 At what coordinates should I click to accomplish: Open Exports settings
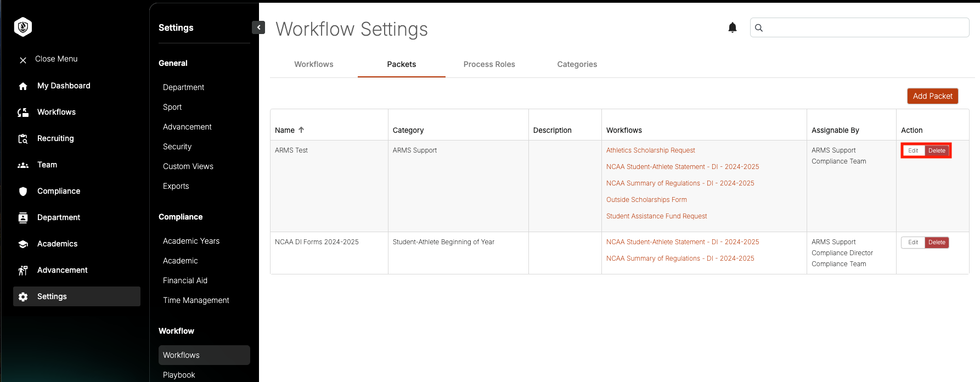(176, 186)
